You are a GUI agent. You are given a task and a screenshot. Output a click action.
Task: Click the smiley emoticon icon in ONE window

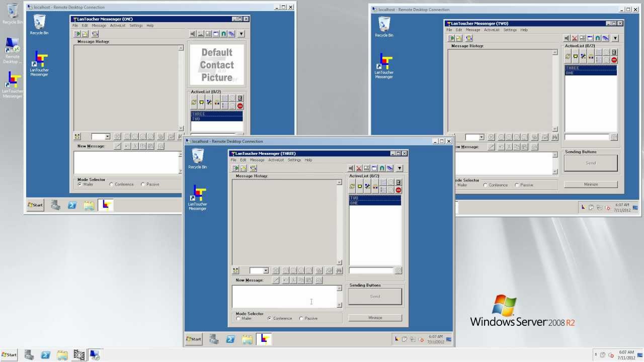(77, 136)
